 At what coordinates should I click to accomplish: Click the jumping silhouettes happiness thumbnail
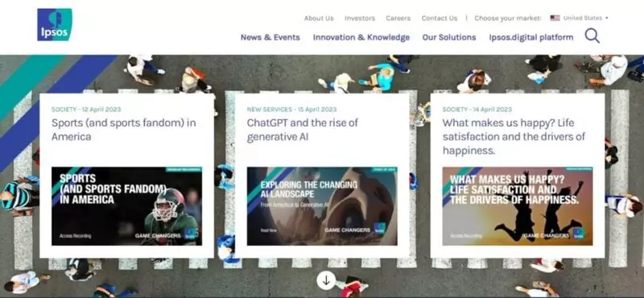(x=518, y=206)
